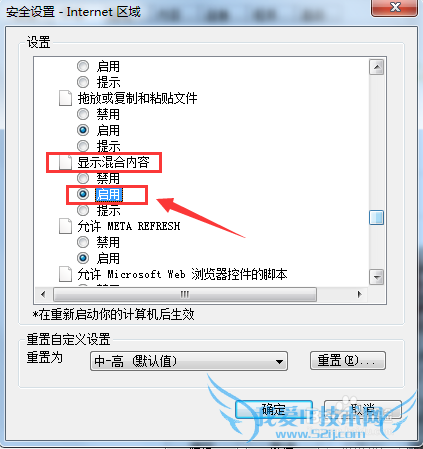Click the horizontal scroll right arrow

coord(359,294)
